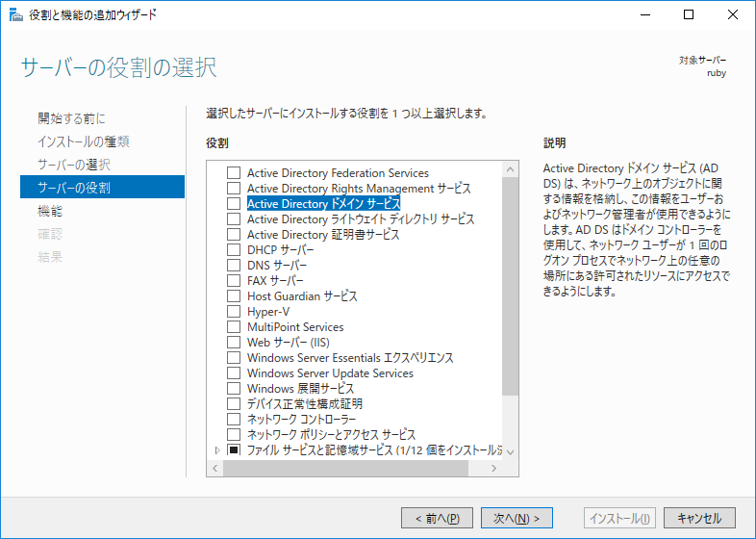756x539 pixels.
Task: Check Windows 展開サービス checkbox
Action: click(234, 389)
